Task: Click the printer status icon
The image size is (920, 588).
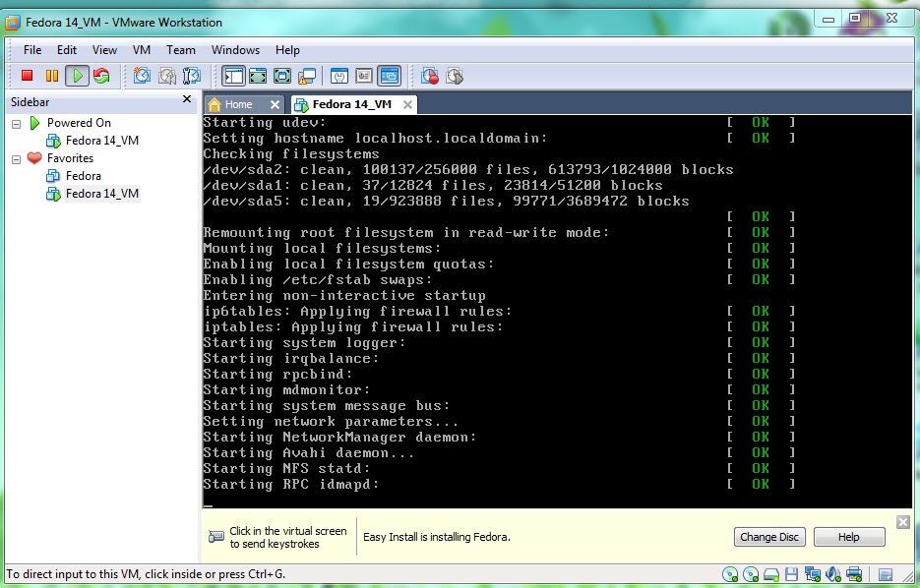Action: coord(854,574)
